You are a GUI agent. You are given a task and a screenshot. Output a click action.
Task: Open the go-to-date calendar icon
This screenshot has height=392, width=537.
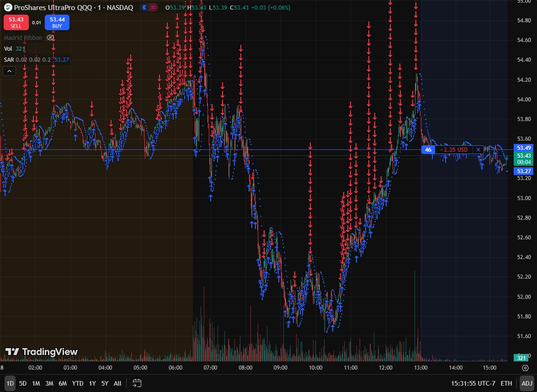click(x=137, y=383)
